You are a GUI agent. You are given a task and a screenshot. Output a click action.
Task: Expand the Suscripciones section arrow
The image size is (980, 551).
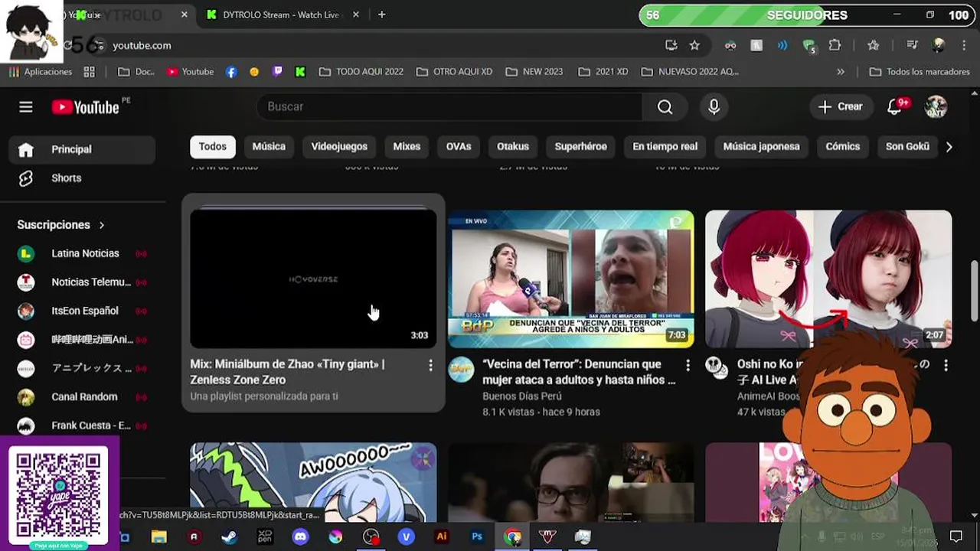click(x=101, y=225)
